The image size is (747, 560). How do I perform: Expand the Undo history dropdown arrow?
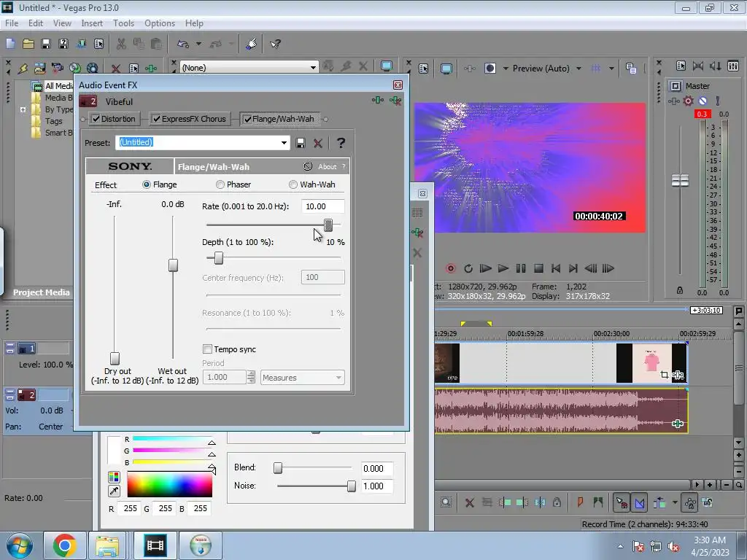click(x=198, y=44)
